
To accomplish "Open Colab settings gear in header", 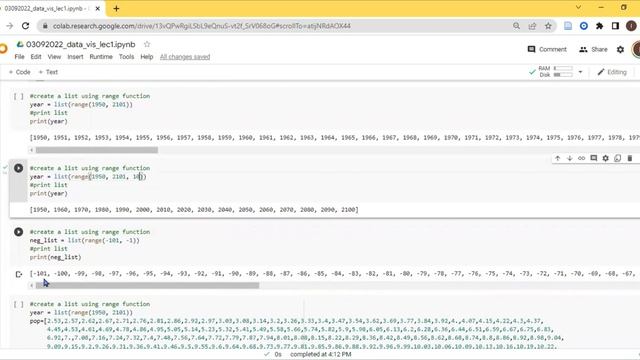I will point(620,49).
